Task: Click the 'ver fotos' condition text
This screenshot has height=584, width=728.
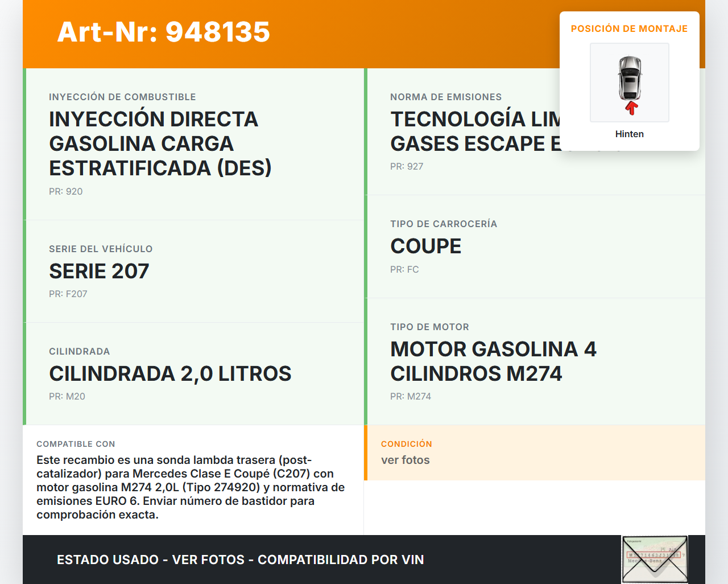Action: (x=406, y=460)
